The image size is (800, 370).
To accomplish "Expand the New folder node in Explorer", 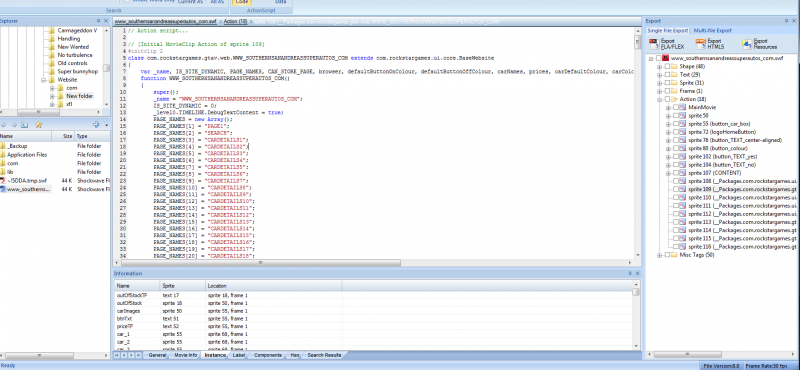I will tap(52, 96).
